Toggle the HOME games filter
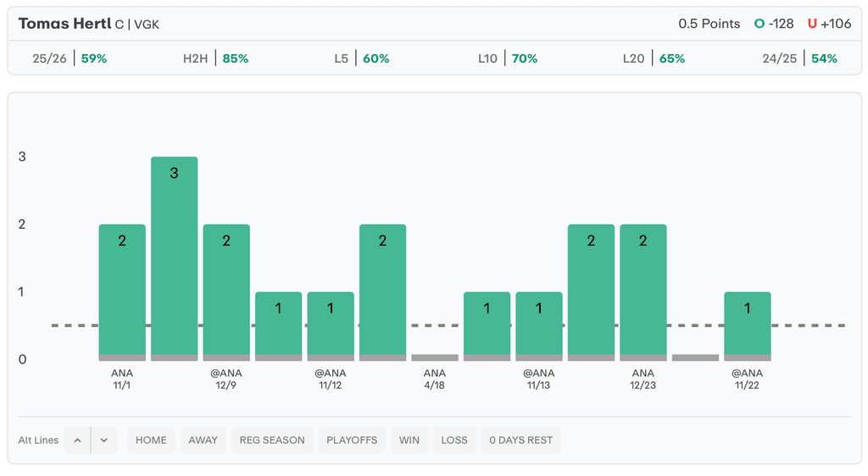 [x=152, y=440]
